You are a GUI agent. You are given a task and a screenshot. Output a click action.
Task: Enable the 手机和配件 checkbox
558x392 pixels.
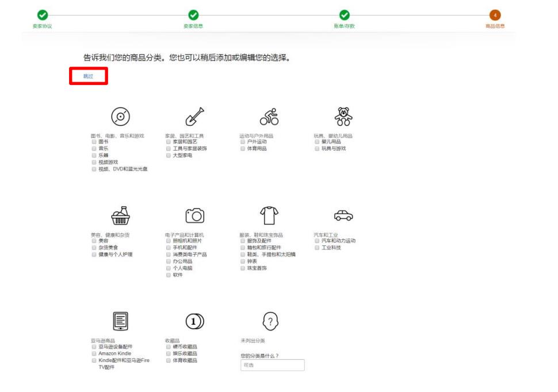coord(169,248)
